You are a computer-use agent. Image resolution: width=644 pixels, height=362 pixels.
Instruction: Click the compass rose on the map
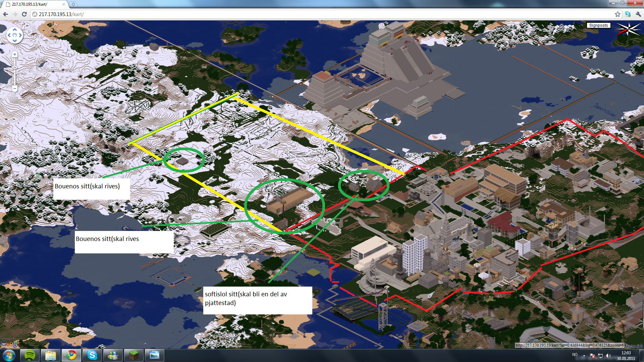[628, 29]
